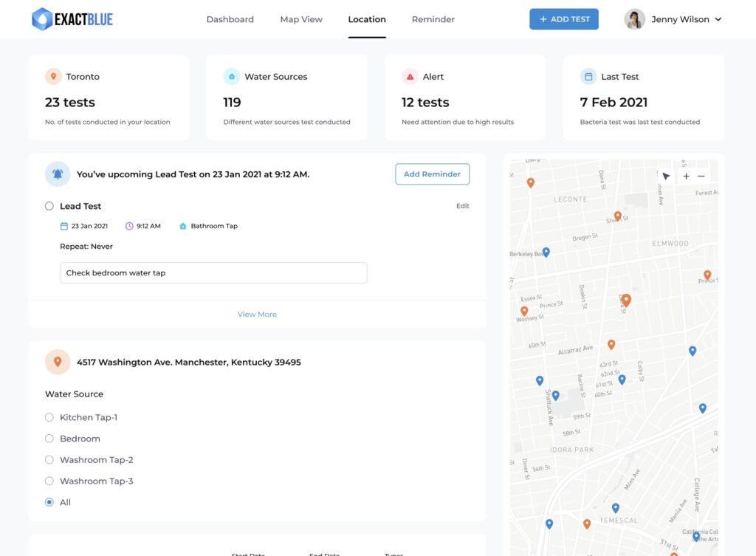
Task: Select the orange map pin on Stuart St
Action: (x=618, y=216)
